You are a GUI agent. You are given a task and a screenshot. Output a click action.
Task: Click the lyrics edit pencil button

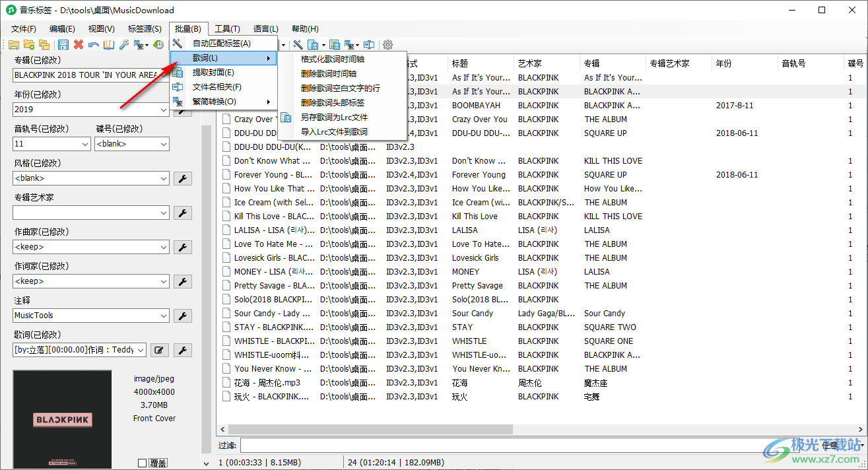(x=158, y=350)
